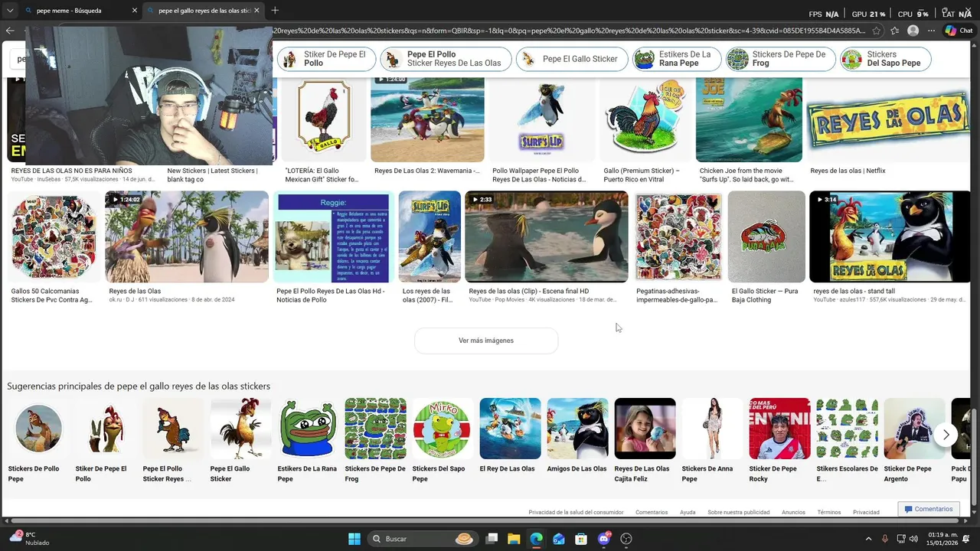Expand the hidden icons chevron in system tray
The width and height of the screenshot is (980, 551).
pos(868,539)
